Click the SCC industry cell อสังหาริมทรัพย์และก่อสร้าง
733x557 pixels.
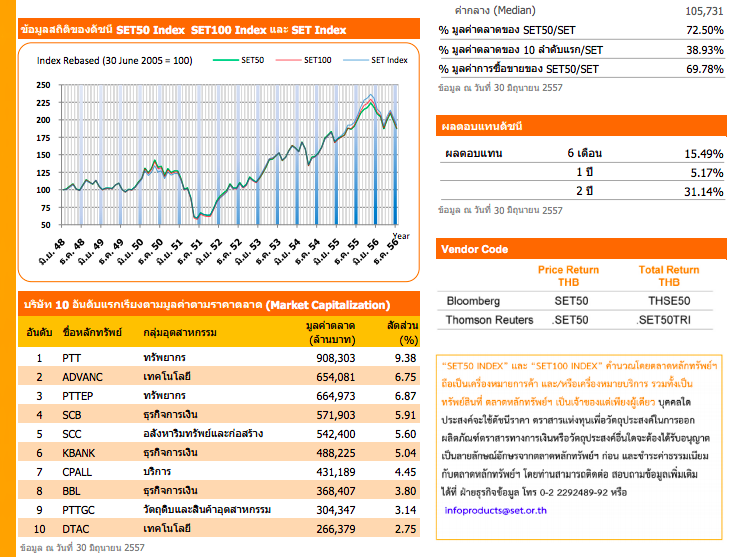pyautogui.click(x=203, y=434)
